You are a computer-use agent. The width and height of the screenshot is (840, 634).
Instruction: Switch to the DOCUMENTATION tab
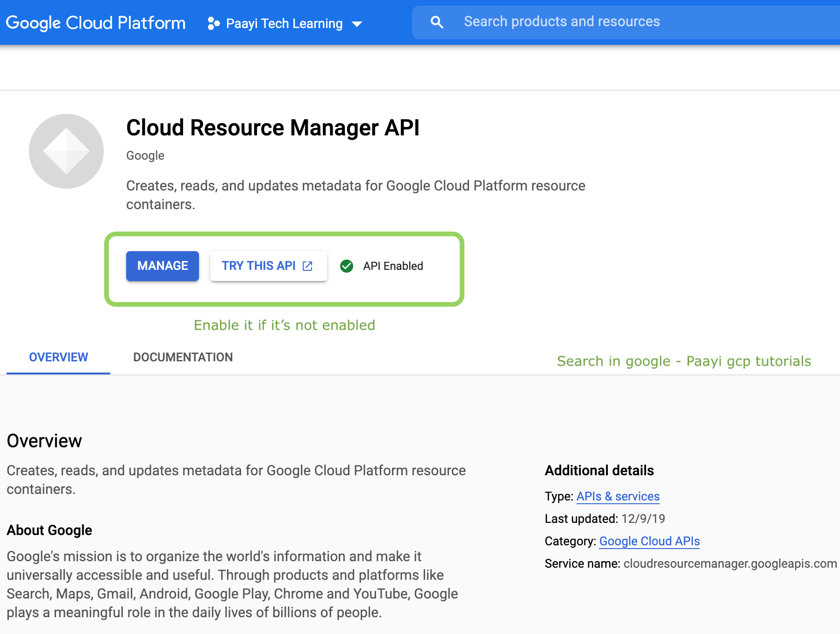pyautogui.click(x=183, y=357)
